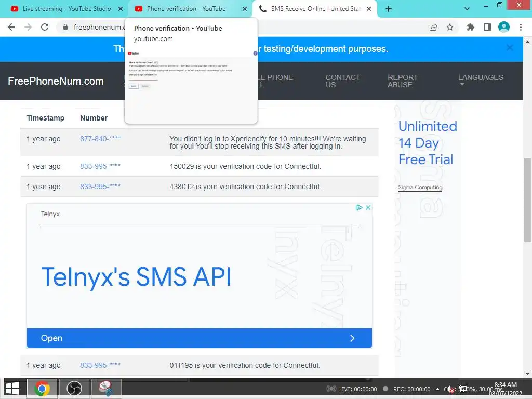Screen dimensions: 532x399
Task: Open the Snipping Tool taskbar icon
Action: pos(106,389)
